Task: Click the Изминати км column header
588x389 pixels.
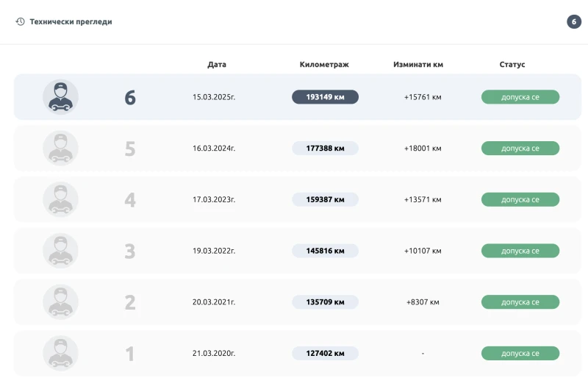Action: tap(418, 65)
